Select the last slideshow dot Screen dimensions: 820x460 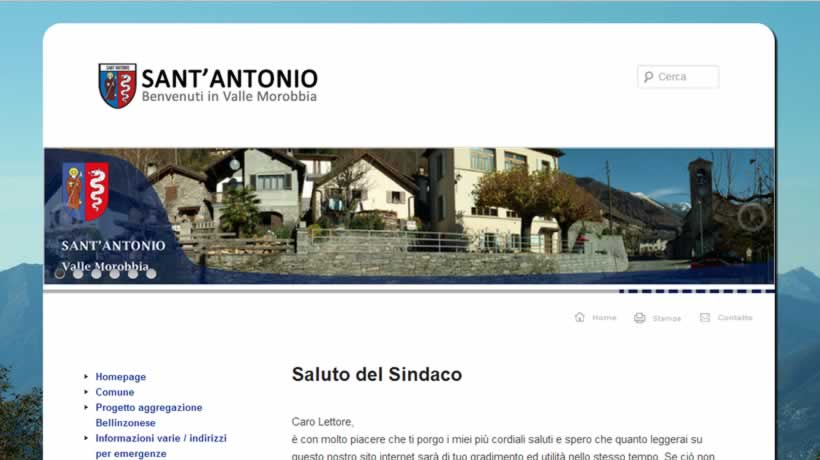click(151, 273)
